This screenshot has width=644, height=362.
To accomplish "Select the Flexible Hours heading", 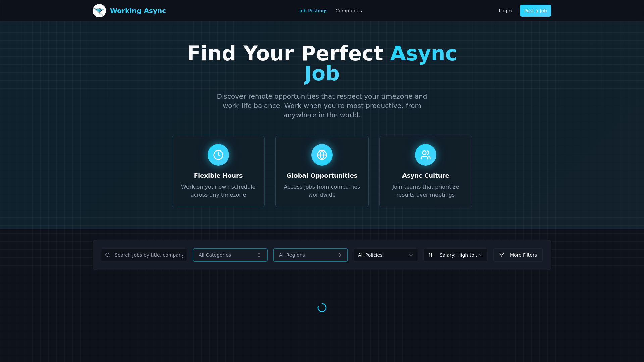I will (218, 176).
